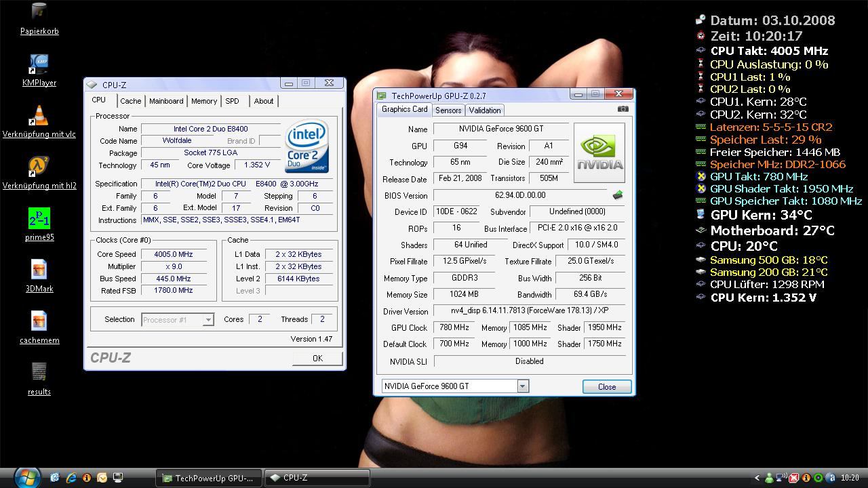Open the Mainboard tab in CPU-Z
868x488 pixels.
(166, 101)
